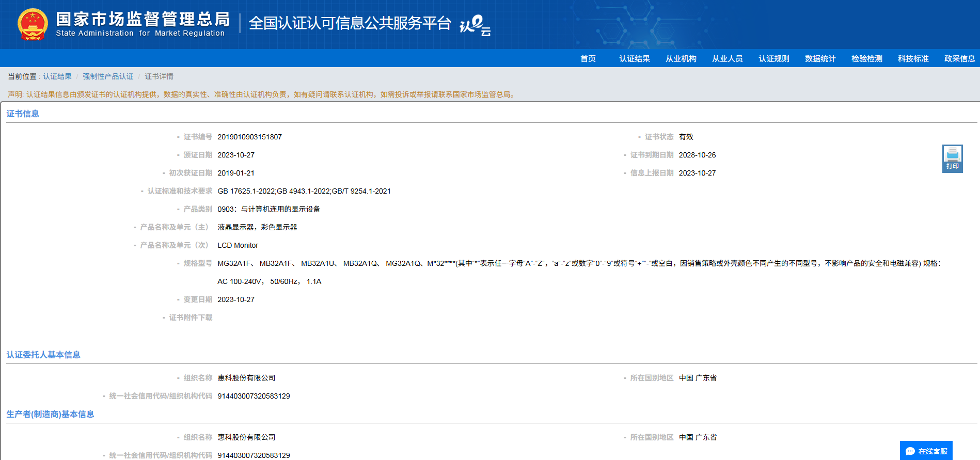Image resolution: width=980 pixels, height=460 pixels.
Task: Click the national emblem logo
Action: pos(33,24)
